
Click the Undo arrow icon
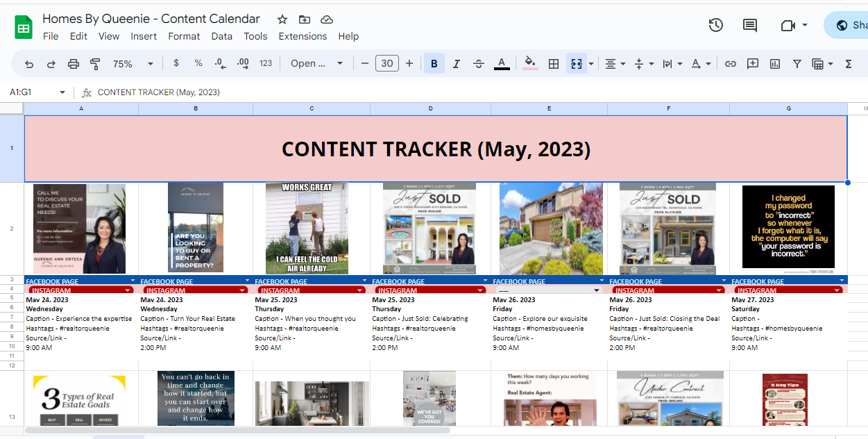(x=29, y=64)
